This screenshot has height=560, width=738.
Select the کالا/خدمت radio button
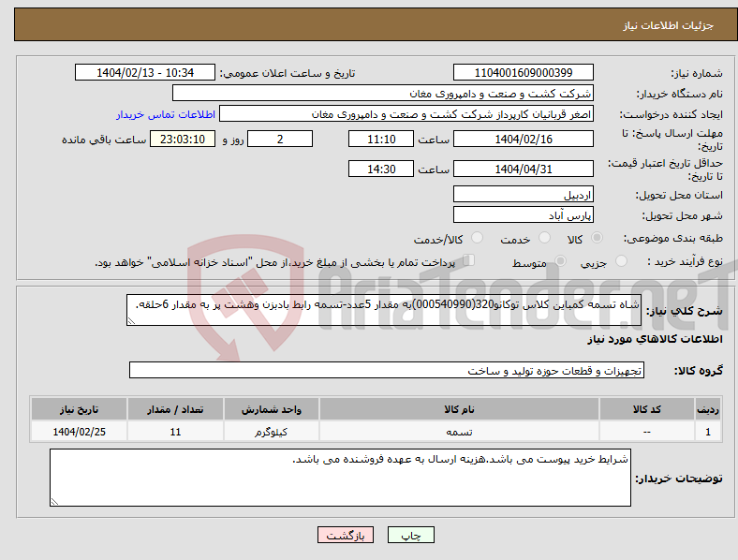coord(478,238)
